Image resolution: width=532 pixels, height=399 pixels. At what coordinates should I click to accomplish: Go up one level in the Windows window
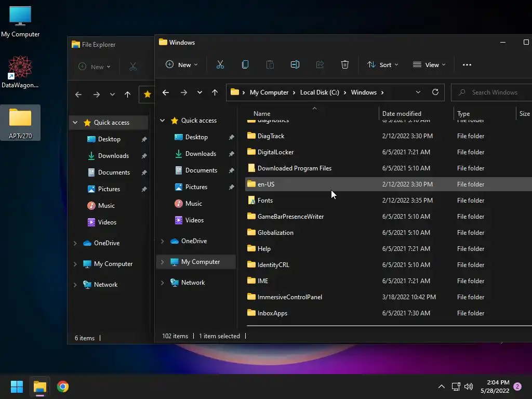click(x=215, y=92)
